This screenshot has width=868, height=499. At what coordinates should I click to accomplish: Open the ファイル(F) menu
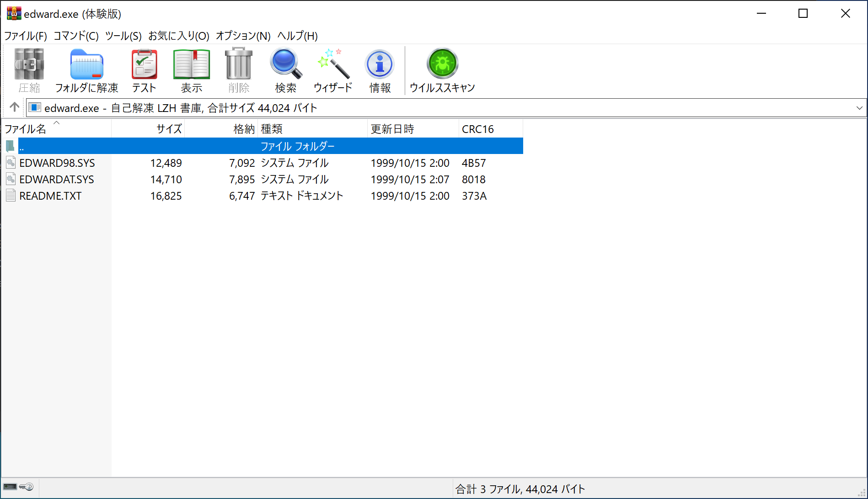coord(26,36)
